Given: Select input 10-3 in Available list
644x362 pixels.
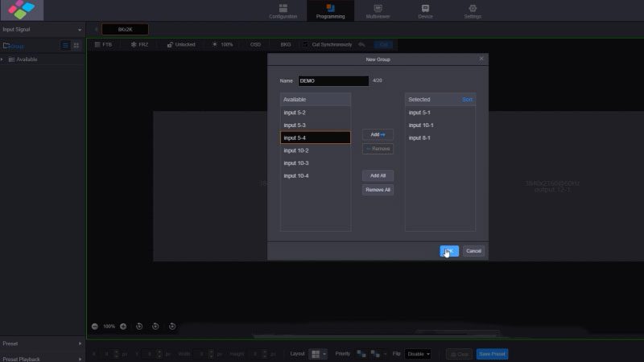Looking at the screenshot, I should [316, 163].
